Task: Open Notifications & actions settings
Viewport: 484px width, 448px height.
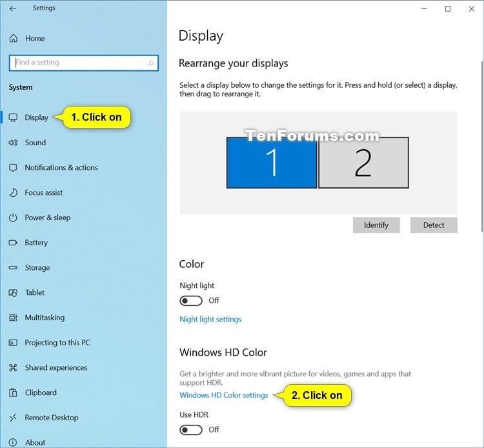Action: [x=61, y=168]
